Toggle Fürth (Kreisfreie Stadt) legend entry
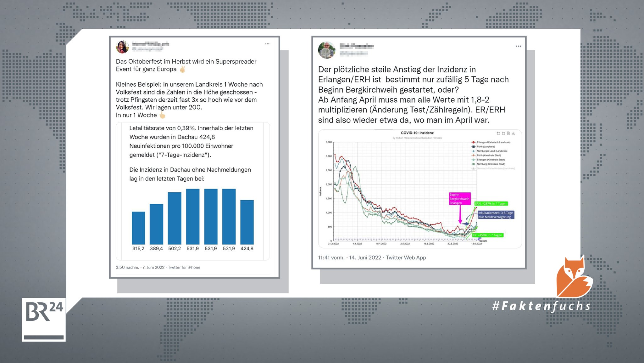Image resolution: width=644 pixels, height=363 pixels. pyautogui.click(x=486, y=155)
